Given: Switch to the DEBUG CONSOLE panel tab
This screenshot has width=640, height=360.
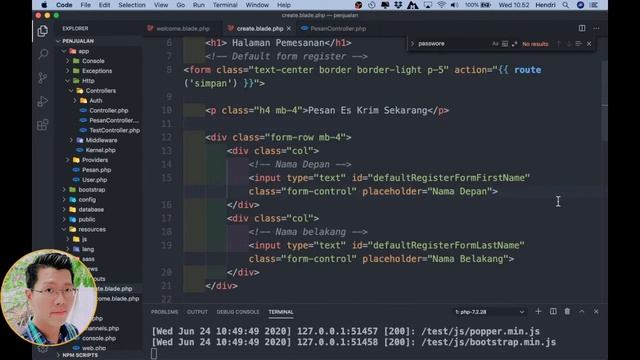Looking at the screenshot, I should [x=238, y=312].
